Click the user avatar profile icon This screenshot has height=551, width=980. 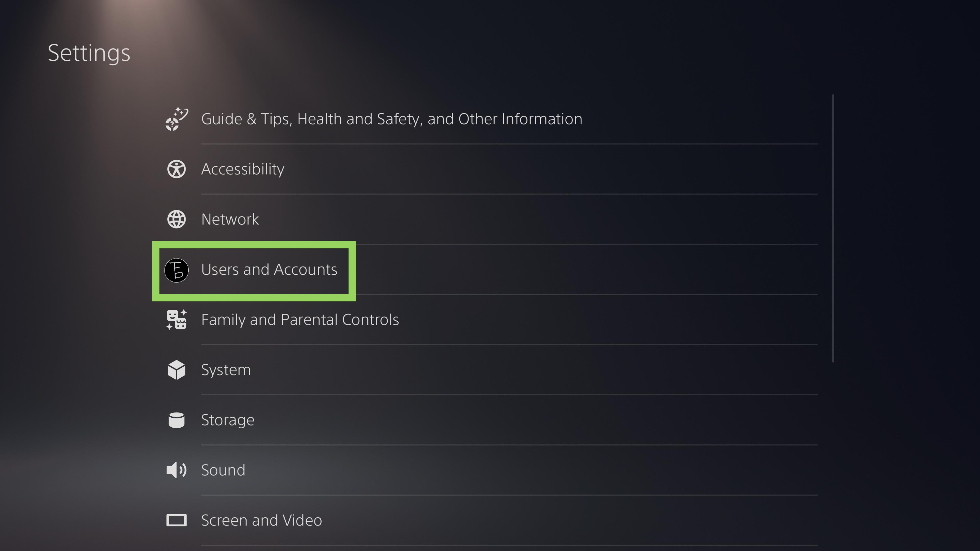click(177, 270)
